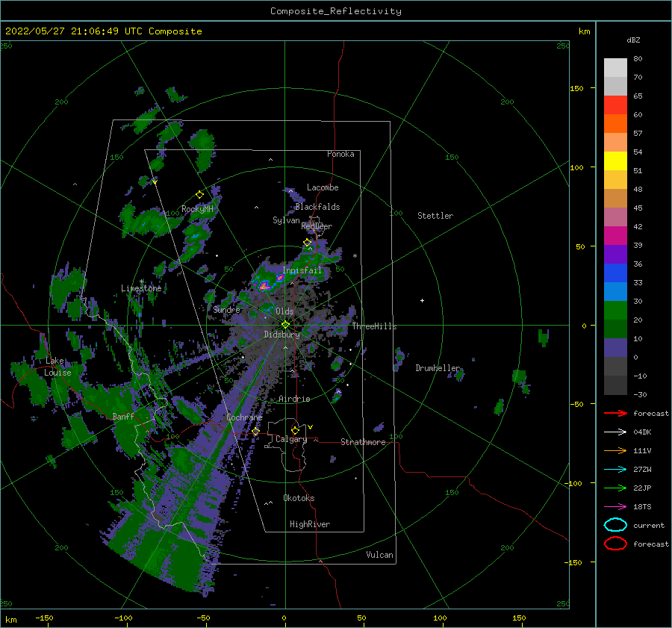Screen dimensions: 672x628
Task: Click the Okotoks label
Action: click(299, 498)
